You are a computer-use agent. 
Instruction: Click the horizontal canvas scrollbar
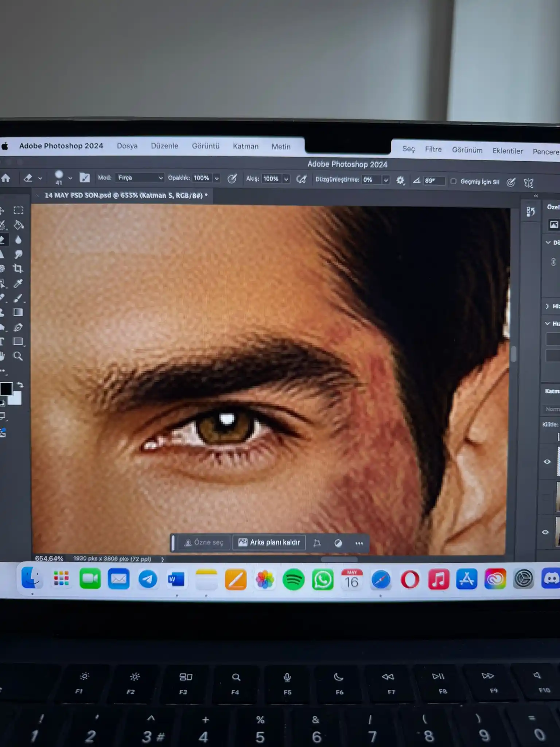point(339,560)
